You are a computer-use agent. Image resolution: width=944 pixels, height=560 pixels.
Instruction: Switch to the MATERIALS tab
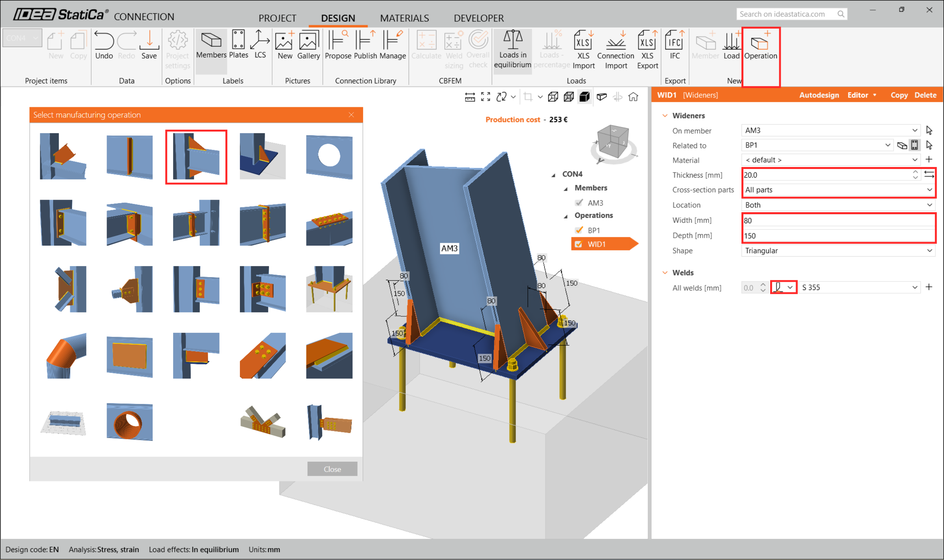pos(404,18)
